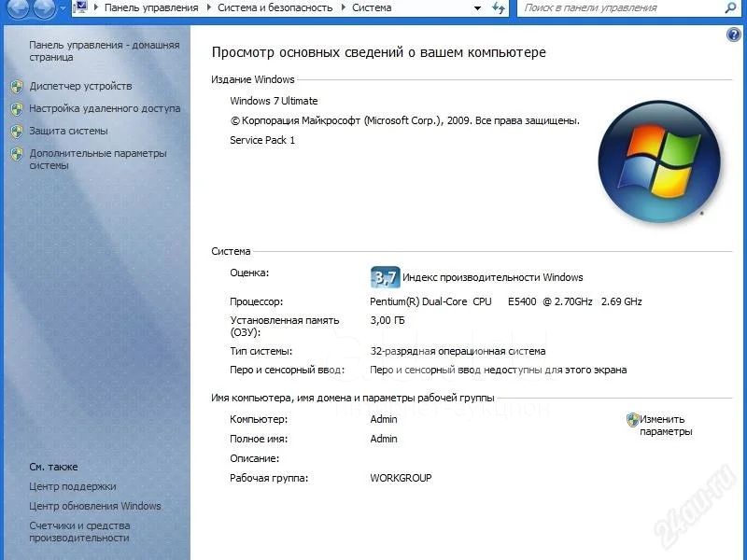Open recent pages dropdown beside navigation arrows
This screenshot has width=747, height=560.
point(63,8)
